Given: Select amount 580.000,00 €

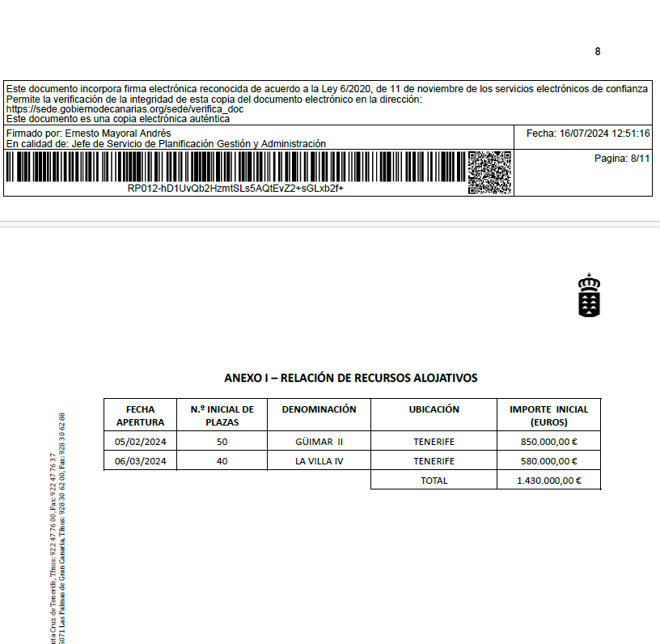Looking at the screenshot, I should [549, 461].
